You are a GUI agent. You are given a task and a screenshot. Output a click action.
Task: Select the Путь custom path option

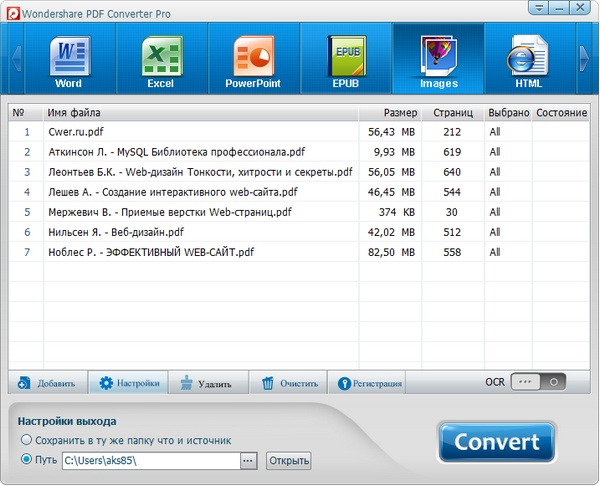(x=27, y=460)
